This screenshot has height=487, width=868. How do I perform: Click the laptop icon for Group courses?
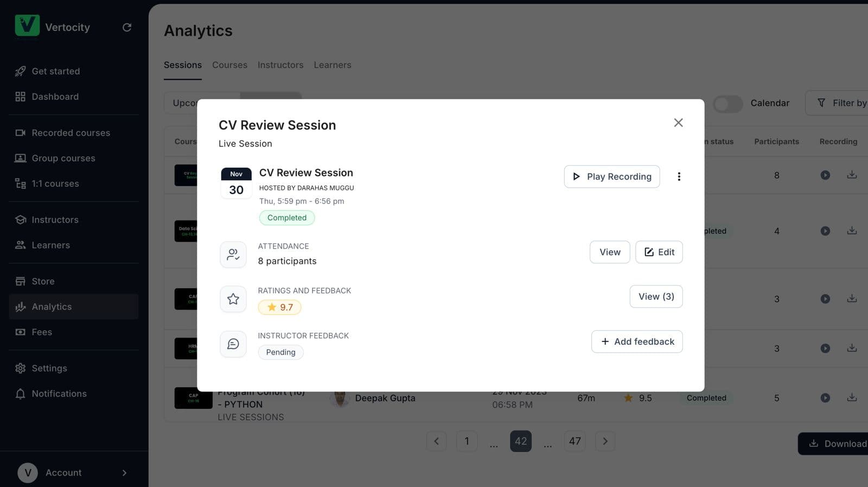click(x=21, y=158)
